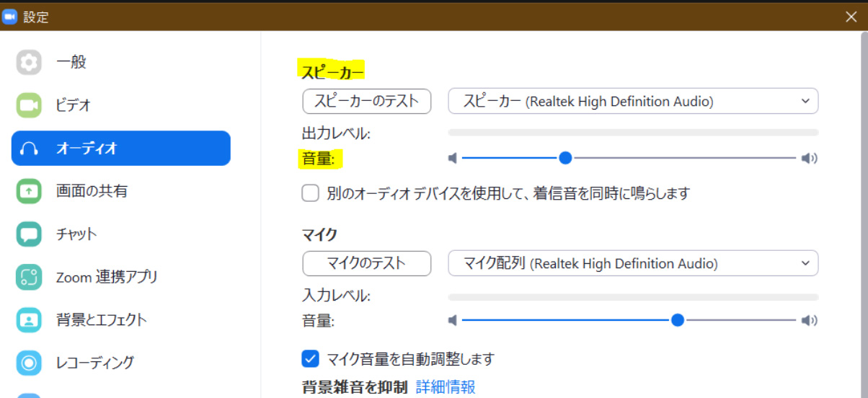Click the screen share (画面の共有) icon

[x=29, y=191]
